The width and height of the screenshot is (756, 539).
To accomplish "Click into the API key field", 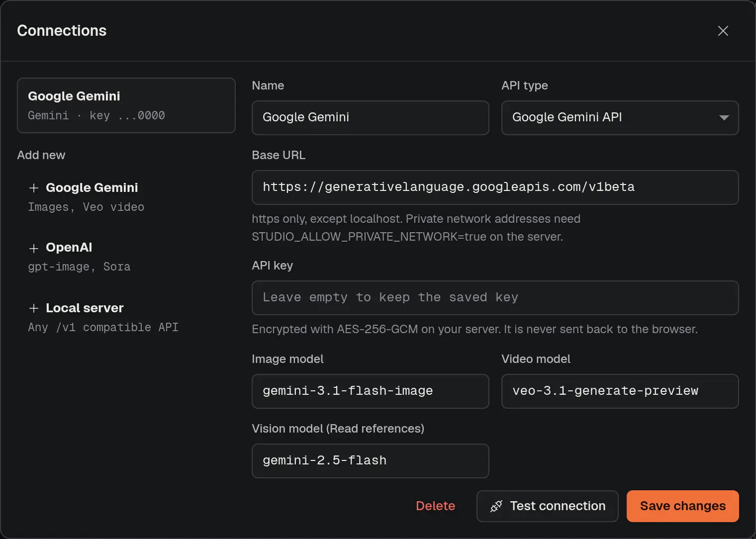I will (x=495, y=298).
